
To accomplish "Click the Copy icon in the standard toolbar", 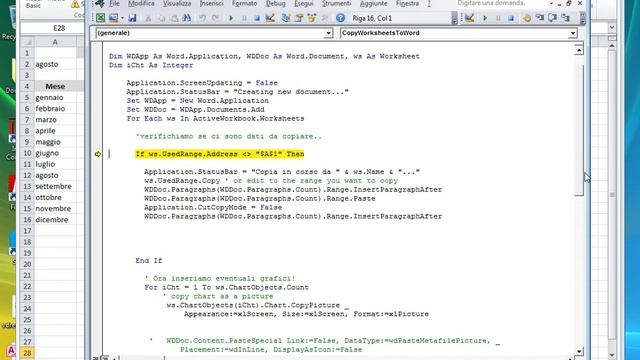I will tap(161, 18).
